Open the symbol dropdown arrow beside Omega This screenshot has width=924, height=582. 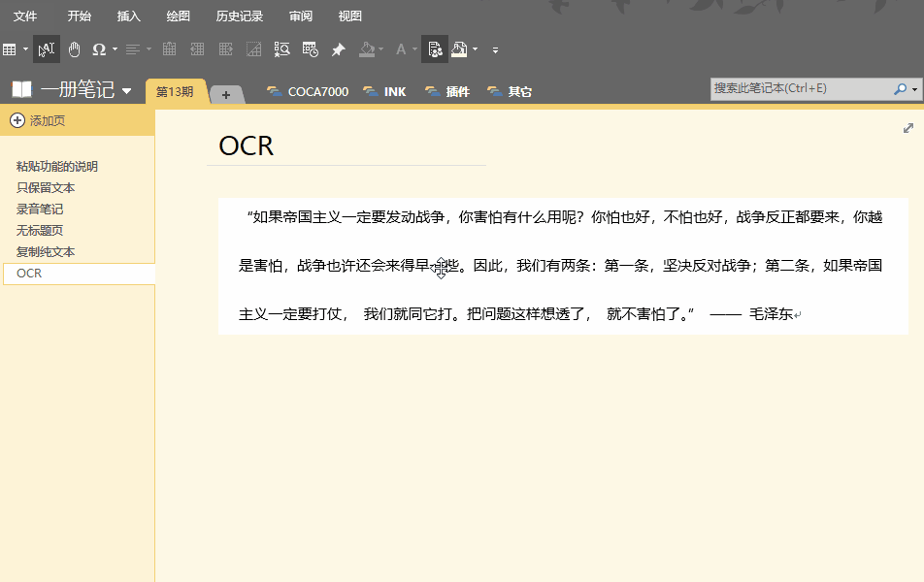(115, 49)
